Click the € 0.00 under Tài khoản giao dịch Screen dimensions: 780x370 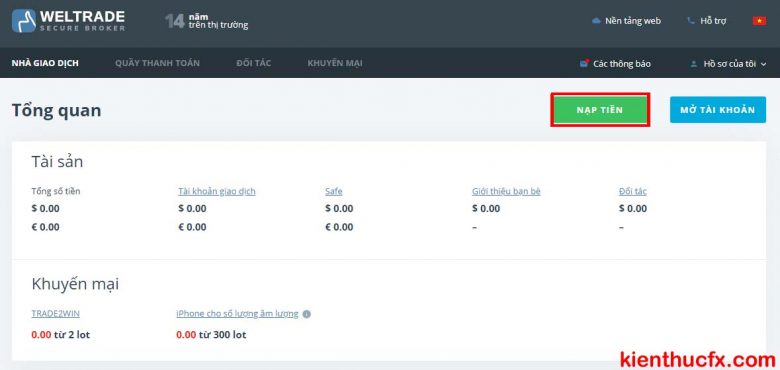(192, 227)
